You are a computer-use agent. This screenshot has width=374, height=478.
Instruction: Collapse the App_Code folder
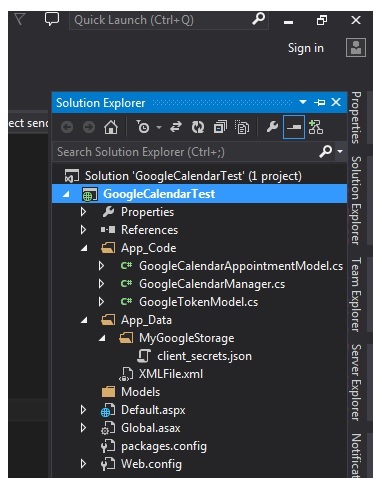(x=84, y=248)
